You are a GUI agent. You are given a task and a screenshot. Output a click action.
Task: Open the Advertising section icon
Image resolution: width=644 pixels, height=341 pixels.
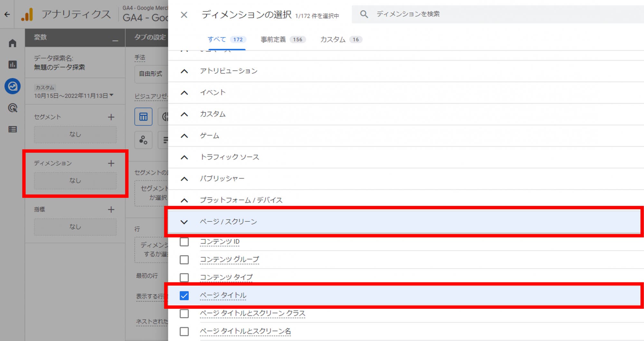tap(12, 108)
